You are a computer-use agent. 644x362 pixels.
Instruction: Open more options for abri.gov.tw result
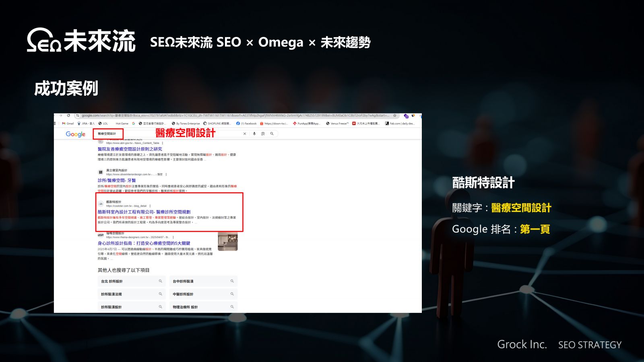coord(163,143)
